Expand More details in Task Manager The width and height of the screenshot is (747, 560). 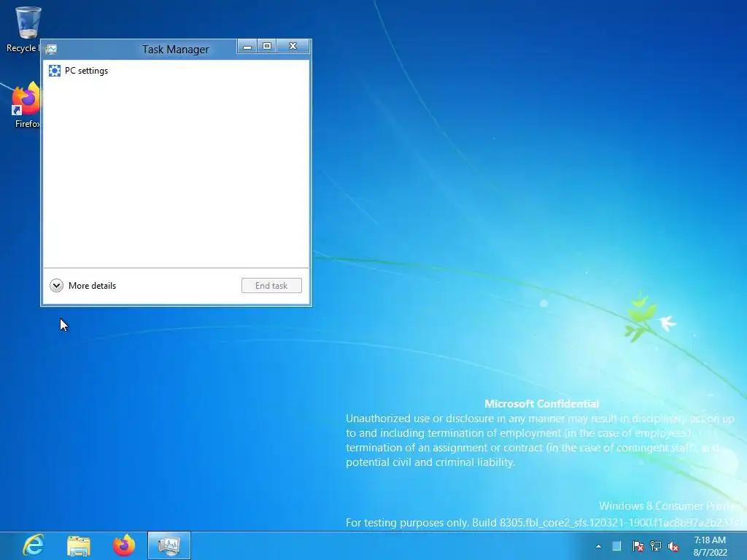pyautogui.click(x=83, y=285)
